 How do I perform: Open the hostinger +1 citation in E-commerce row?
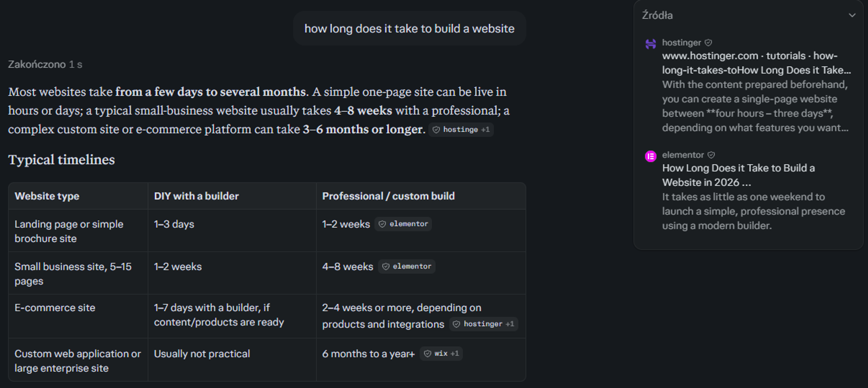pos(484,324)
